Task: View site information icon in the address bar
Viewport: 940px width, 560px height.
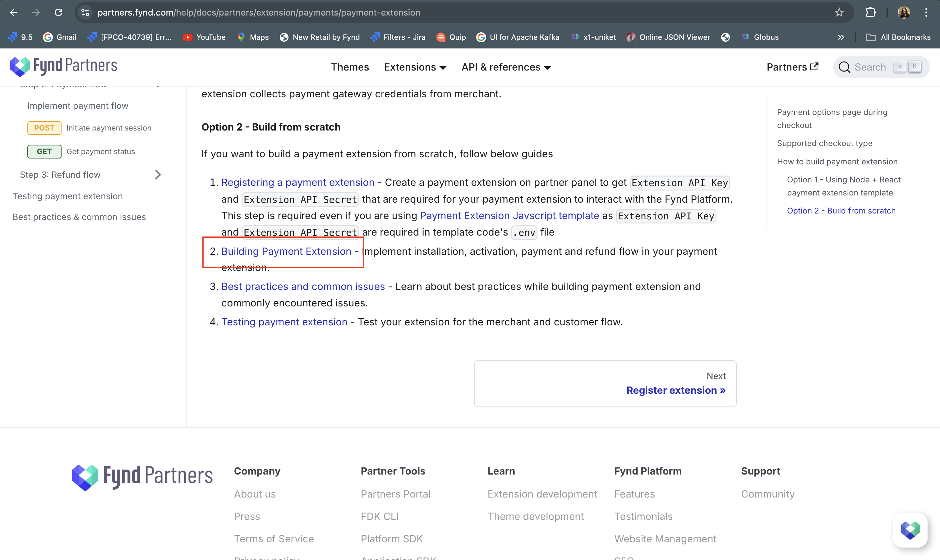Action: pos(85,12)
